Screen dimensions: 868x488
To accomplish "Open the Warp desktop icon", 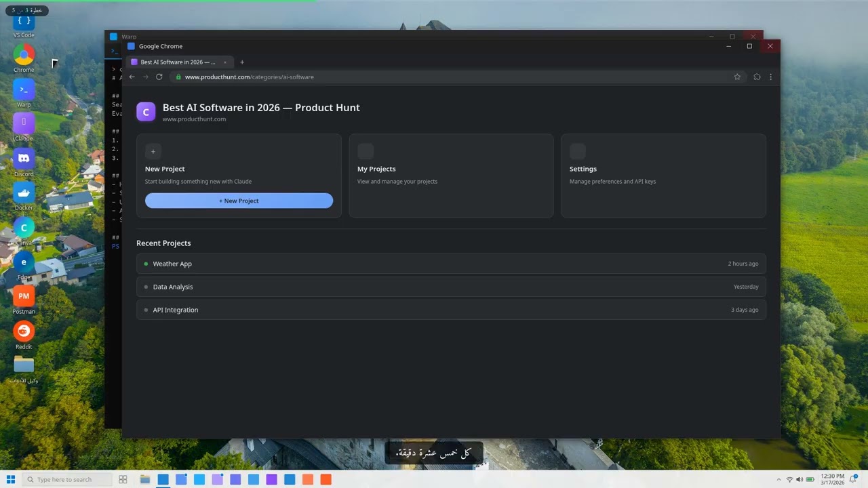I will click(24, 94).
